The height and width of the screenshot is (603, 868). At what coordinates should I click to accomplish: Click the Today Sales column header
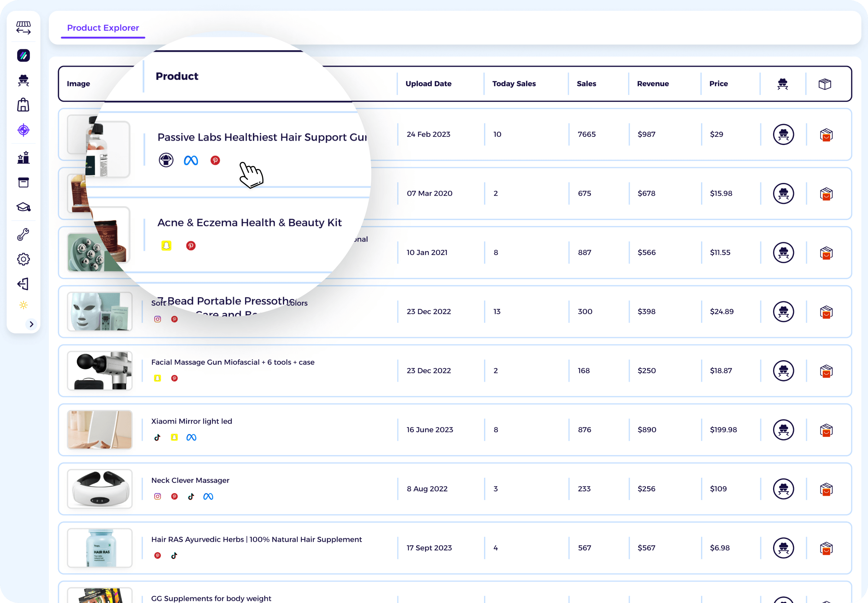pyautogui.click(x=514, y=84)
